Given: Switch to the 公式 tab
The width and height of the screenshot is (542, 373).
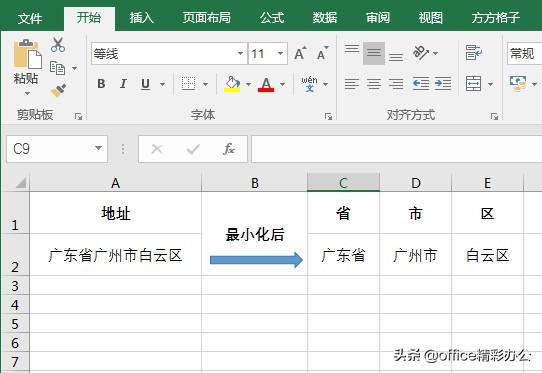Looking at the screenshot, I should point(272,18).
